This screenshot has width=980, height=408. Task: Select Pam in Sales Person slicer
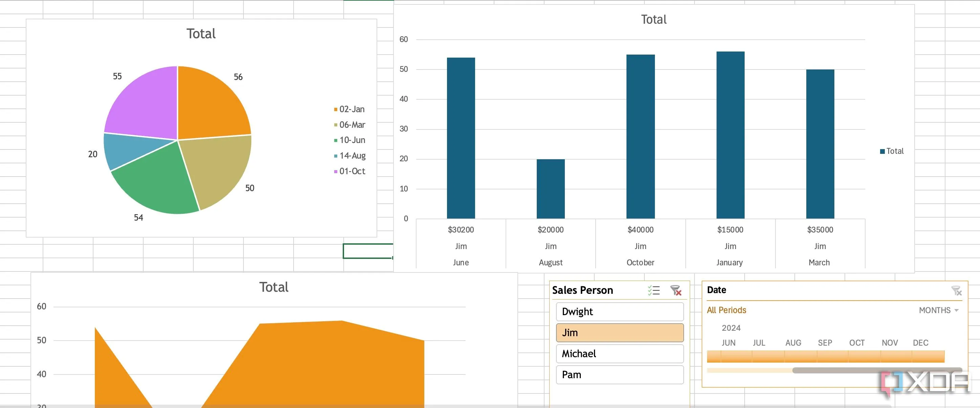tap(620, 374)
